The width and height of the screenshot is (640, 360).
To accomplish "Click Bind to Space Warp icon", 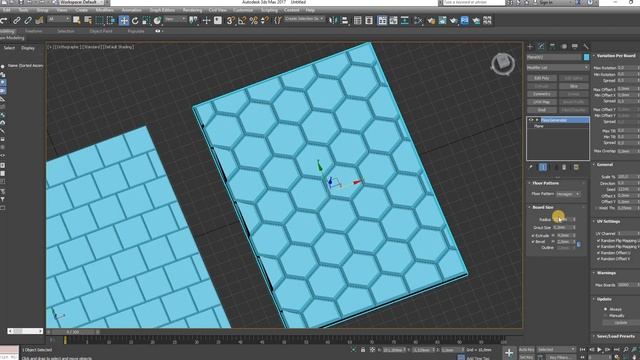I will (39, 20).
